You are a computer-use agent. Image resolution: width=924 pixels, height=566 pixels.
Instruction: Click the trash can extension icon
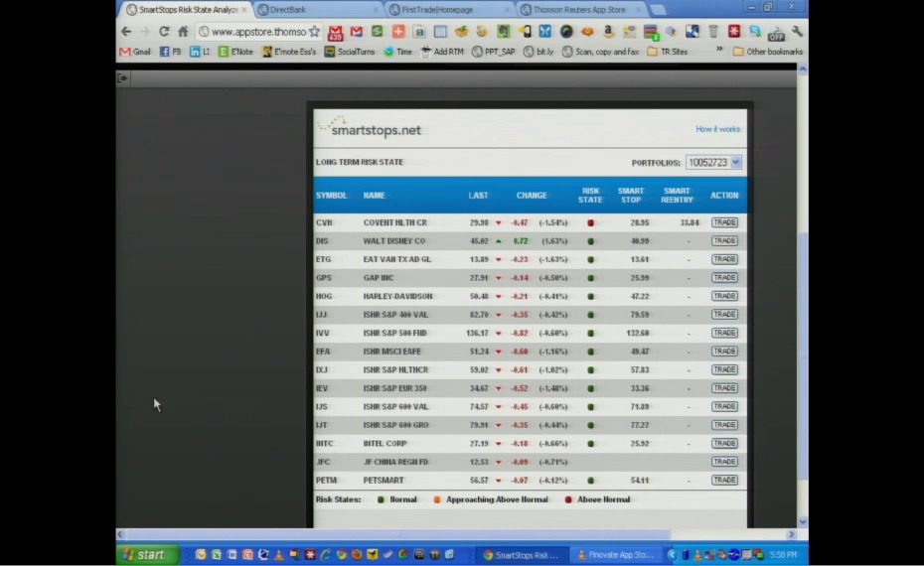point(713,31)
